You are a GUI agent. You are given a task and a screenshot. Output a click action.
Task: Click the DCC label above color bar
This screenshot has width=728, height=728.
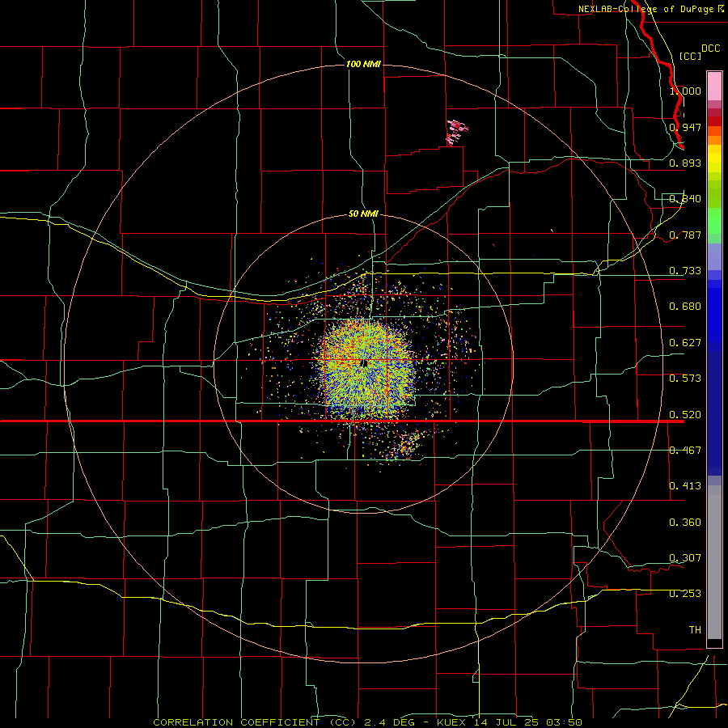711,49
